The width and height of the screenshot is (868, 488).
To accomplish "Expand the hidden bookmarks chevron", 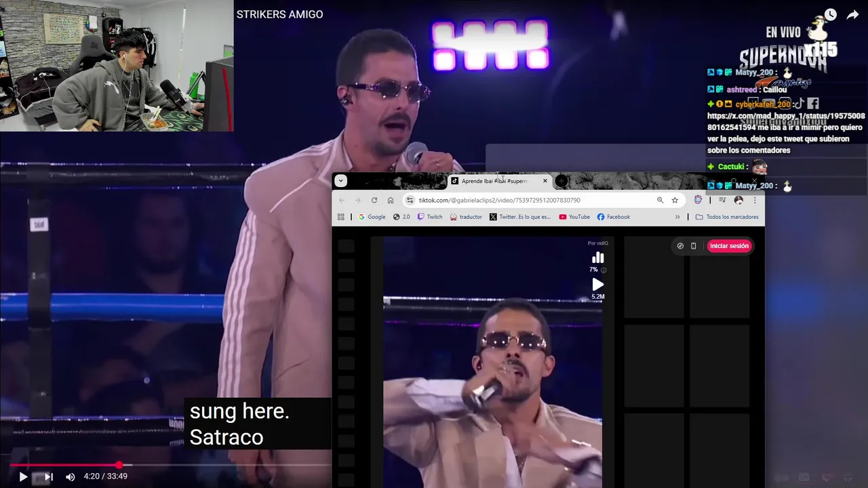I will coord(677,217).
